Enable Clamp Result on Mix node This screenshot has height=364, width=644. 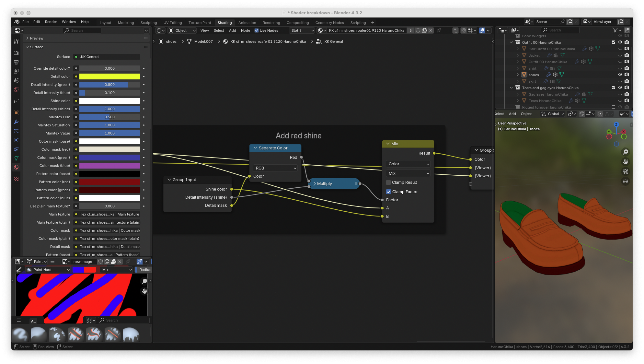click(x=388, y=182)
